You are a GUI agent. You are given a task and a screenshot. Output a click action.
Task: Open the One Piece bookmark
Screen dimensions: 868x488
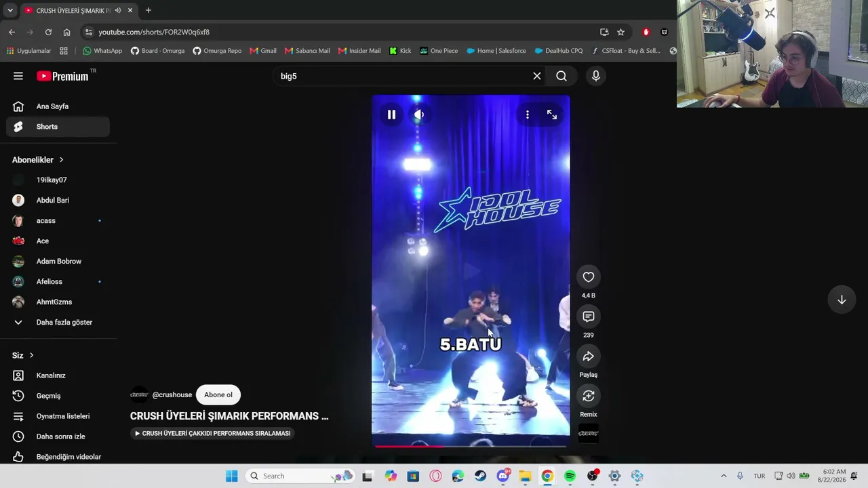439,51
